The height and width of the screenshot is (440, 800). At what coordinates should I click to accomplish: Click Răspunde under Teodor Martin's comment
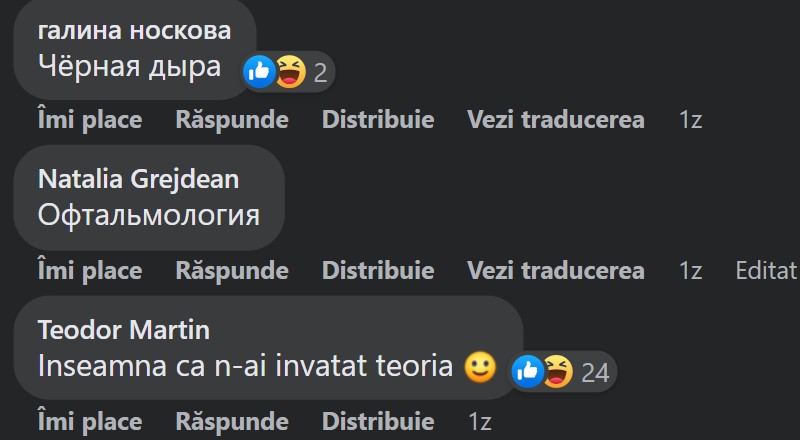pos(232,420)
